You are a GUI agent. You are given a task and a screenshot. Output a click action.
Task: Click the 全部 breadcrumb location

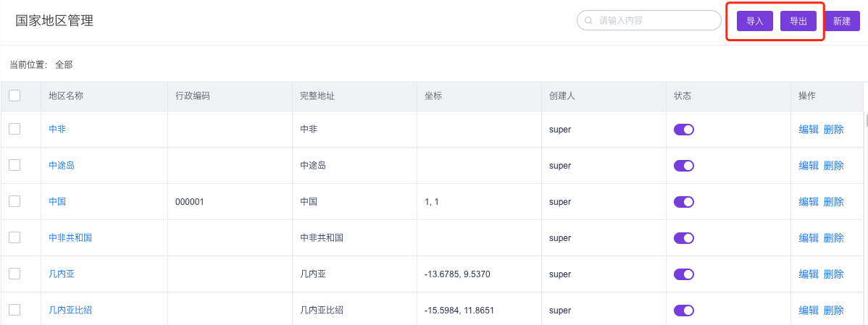(64, 64)
